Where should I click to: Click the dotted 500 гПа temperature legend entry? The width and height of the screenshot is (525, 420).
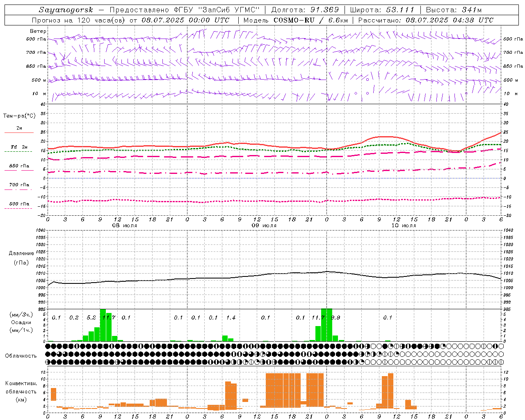pos(19,205)
